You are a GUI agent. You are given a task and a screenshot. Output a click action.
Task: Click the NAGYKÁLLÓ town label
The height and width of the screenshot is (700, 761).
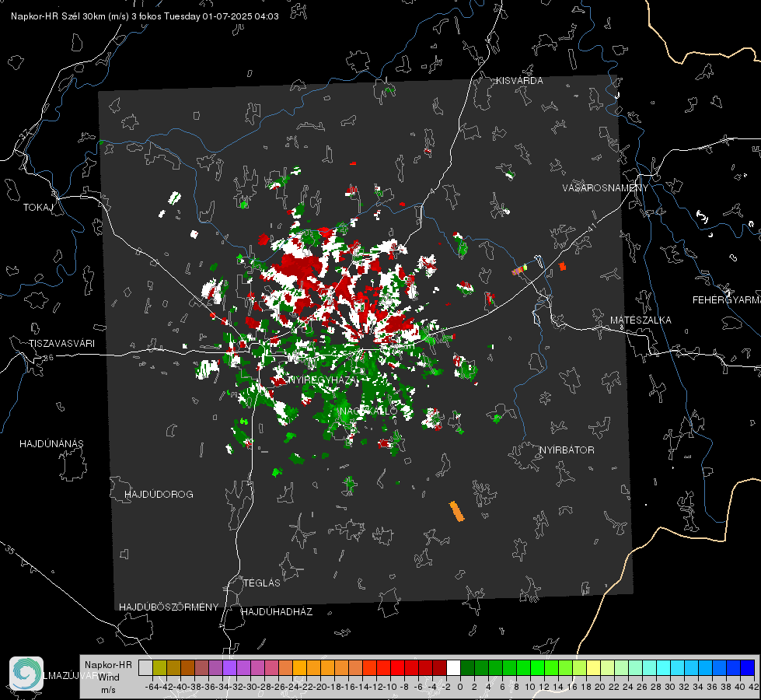(x=368, y=411)
